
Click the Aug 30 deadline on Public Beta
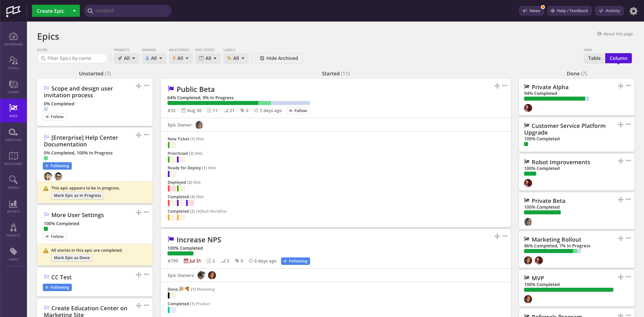[191, 111]
